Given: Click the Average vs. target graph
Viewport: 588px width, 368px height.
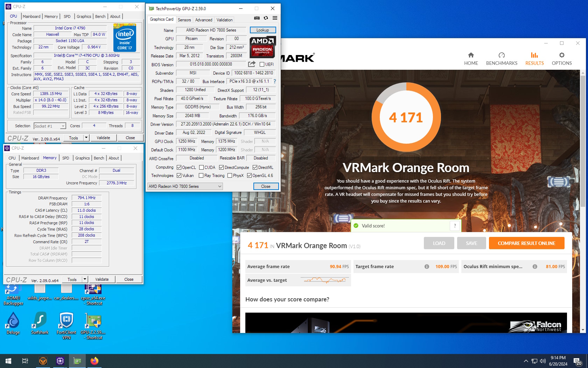Looking at the screenshot, I should point(325,280).
